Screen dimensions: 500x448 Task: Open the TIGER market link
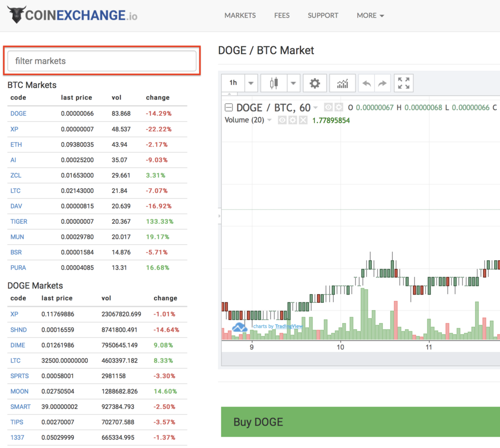pos(19,221)
